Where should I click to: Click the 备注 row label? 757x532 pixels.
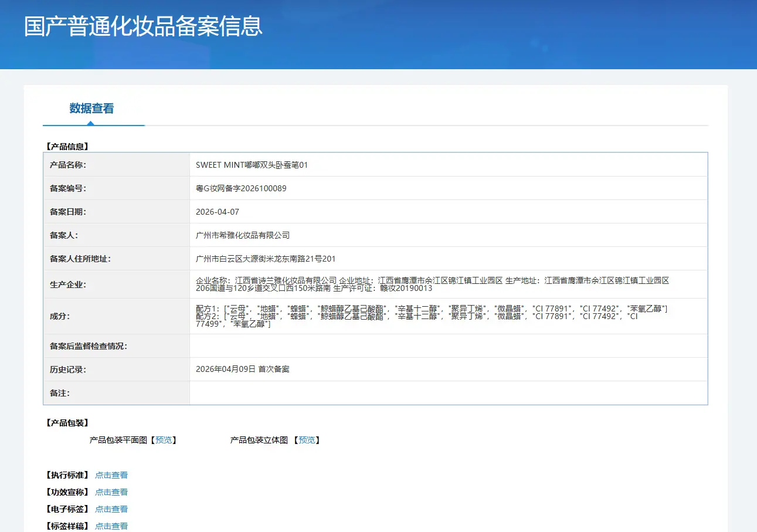(60, 393)
